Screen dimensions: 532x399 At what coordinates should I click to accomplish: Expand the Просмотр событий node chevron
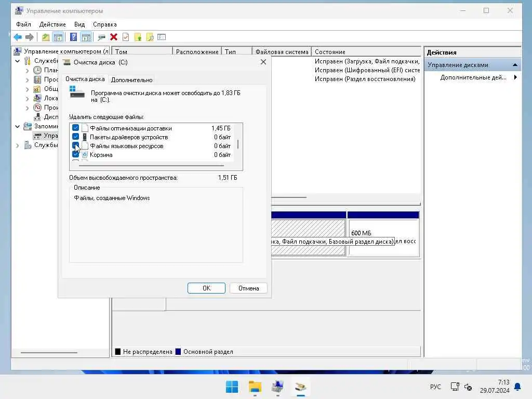coord(28,80)
